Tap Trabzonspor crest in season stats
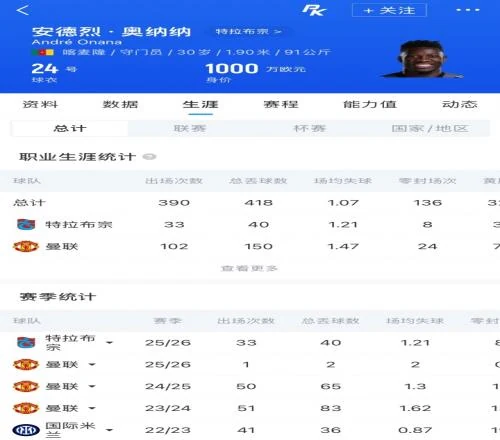Image resolution: width=500 pixels, height=440 pixels. 26,343
